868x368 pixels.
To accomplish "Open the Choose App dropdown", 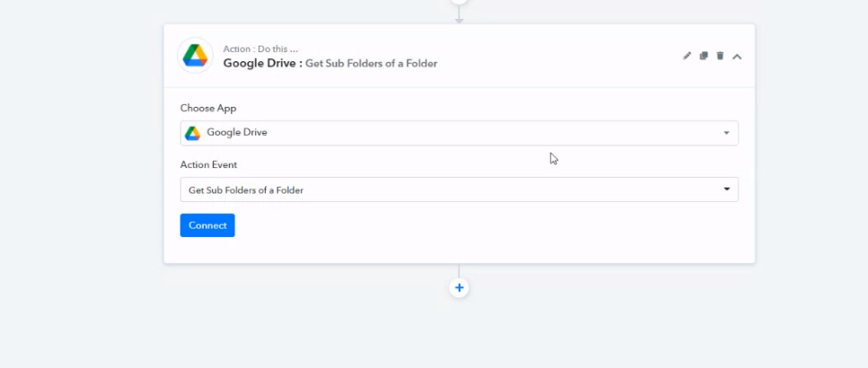I will [459, 133].
